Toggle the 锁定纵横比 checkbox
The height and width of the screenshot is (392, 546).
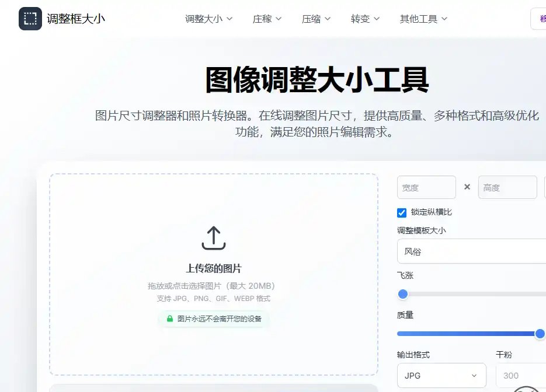(402, 212)
